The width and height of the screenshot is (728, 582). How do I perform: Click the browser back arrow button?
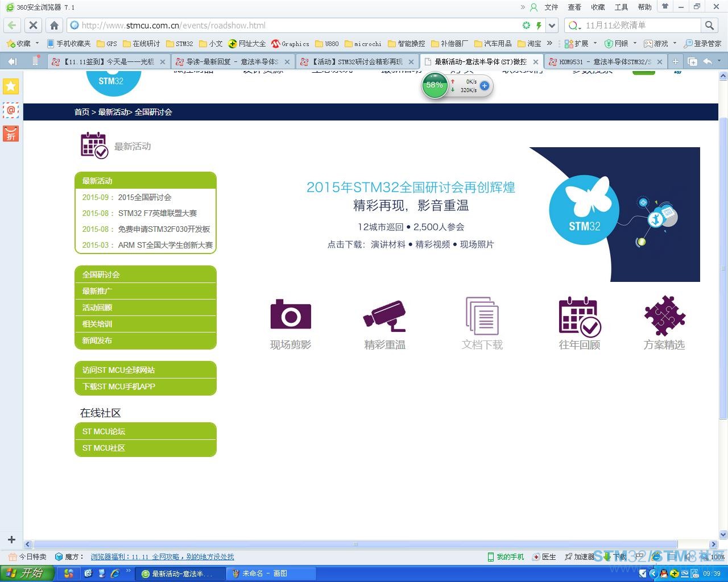click(12, 25)
